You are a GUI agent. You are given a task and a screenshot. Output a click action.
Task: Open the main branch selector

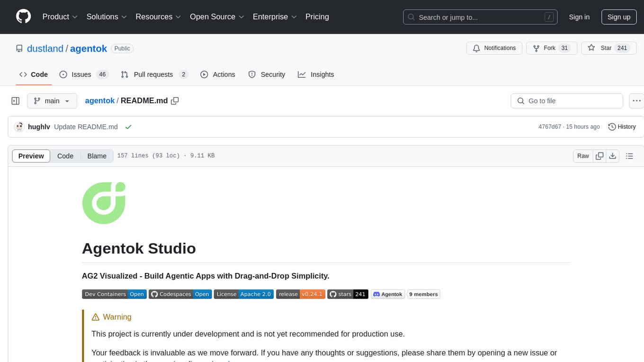click(x=52, y=101)
